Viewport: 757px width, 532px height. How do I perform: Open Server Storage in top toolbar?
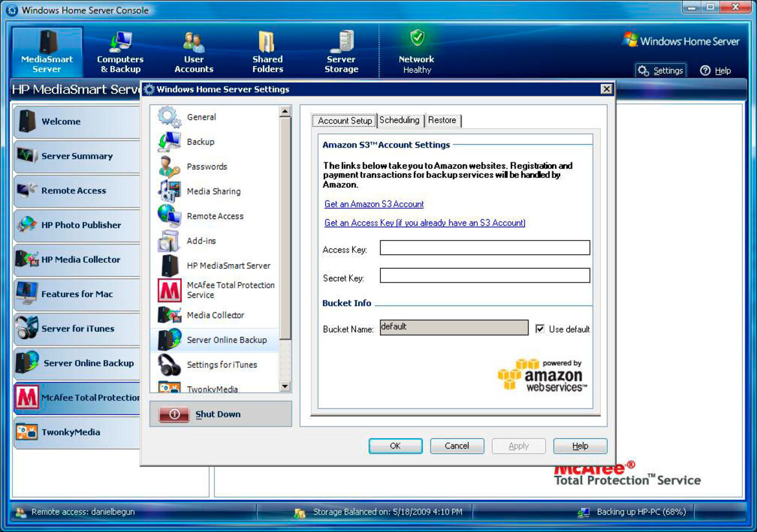[341, 51]
